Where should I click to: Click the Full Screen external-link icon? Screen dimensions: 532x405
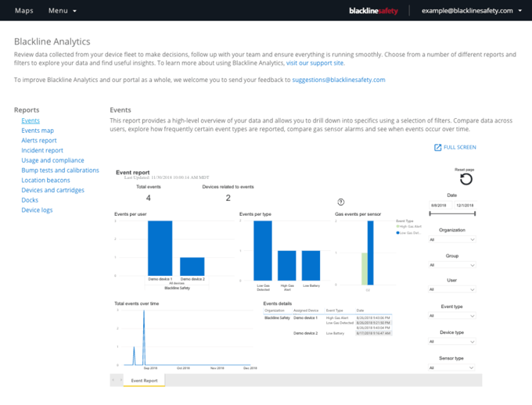point(437,147)
